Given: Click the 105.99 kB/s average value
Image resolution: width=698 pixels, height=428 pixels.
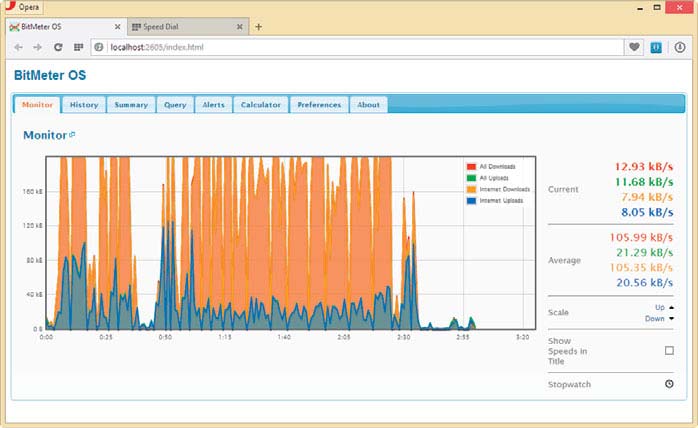Looking at the screenshot, I should [x=641, y=237].
